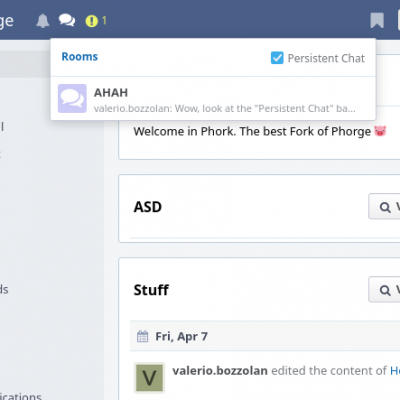Open the AHAH room conversation
This screenshot has width=400, height=400.
point(213,99)
